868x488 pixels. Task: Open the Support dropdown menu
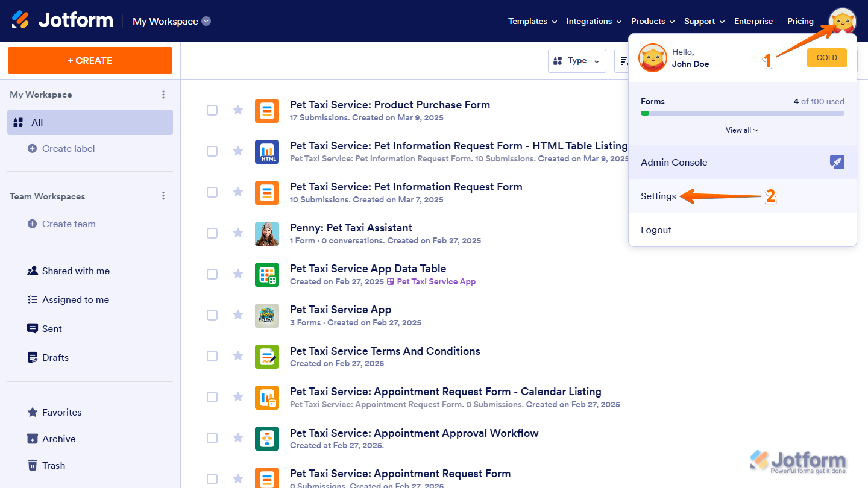(x=704, y=21)
